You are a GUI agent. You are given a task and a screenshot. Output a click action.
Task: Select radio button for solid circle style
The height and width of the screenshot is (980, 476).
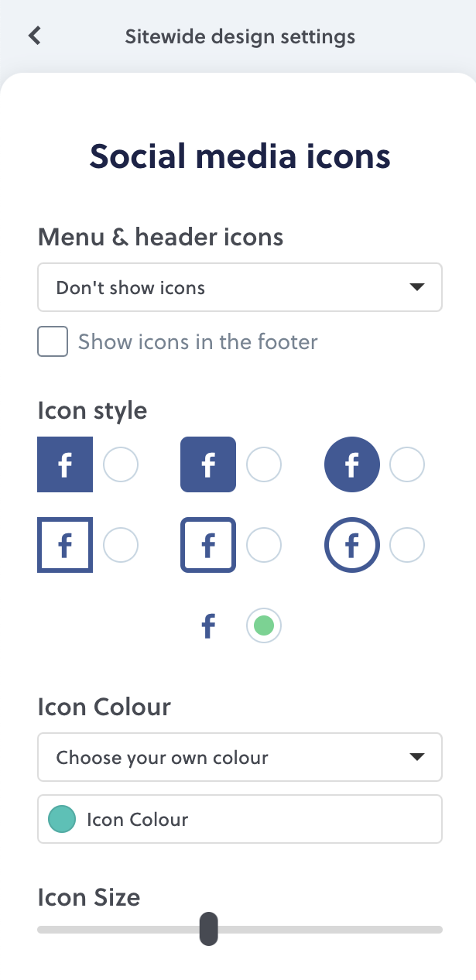click(407, 464)
